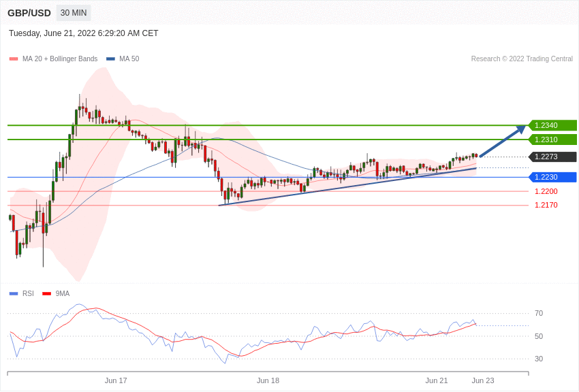This screenshot has width=579, height=392.
Task: Toggle MA 20 + Bollinger Bands legend label
Action: pos(60,59)
